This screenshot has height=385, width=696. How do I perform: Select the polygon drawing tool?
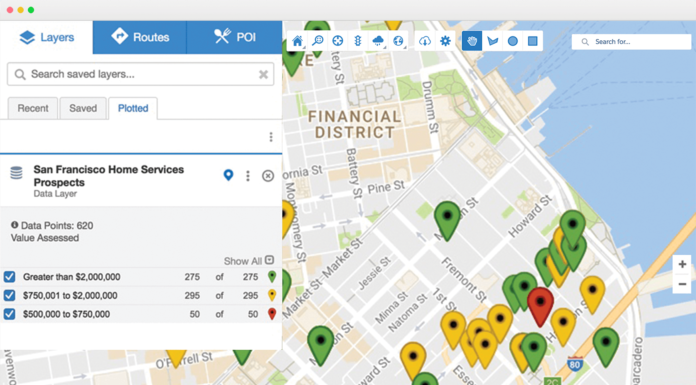tap(492, 41)
